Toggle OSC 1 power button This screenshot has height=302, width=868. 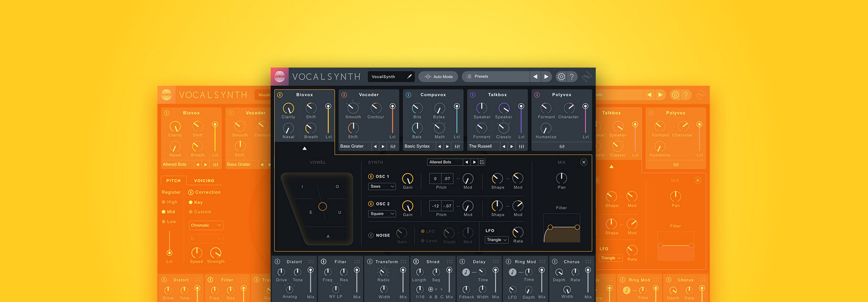pyautogui.click(x=371, y=176)
